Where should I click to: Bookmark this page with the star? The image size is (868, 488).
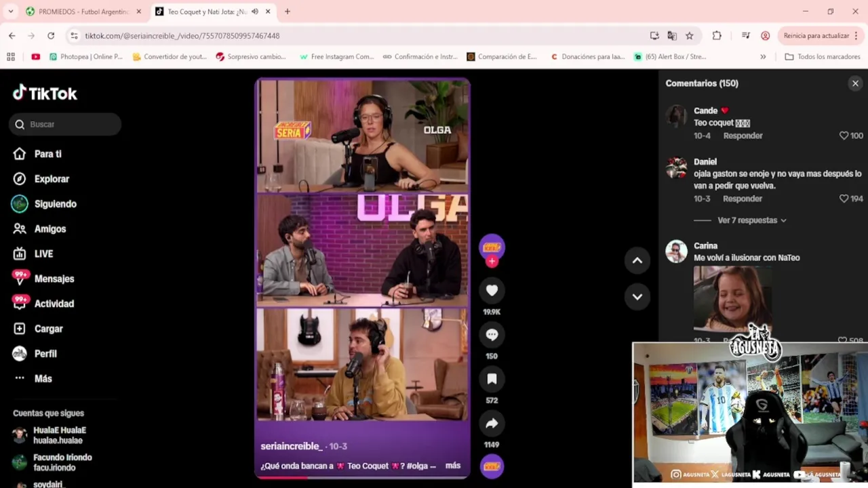pos(690,36)
